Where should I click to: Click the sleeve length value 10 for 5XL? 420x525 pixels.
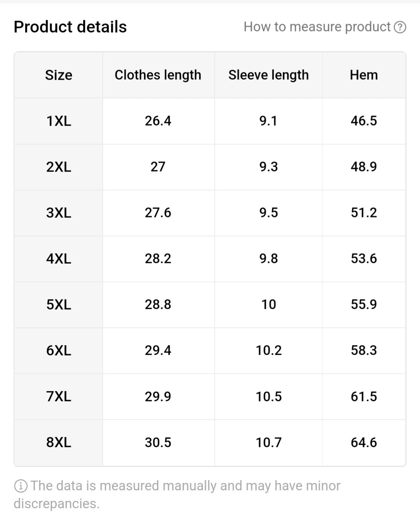tap(268, 304)
